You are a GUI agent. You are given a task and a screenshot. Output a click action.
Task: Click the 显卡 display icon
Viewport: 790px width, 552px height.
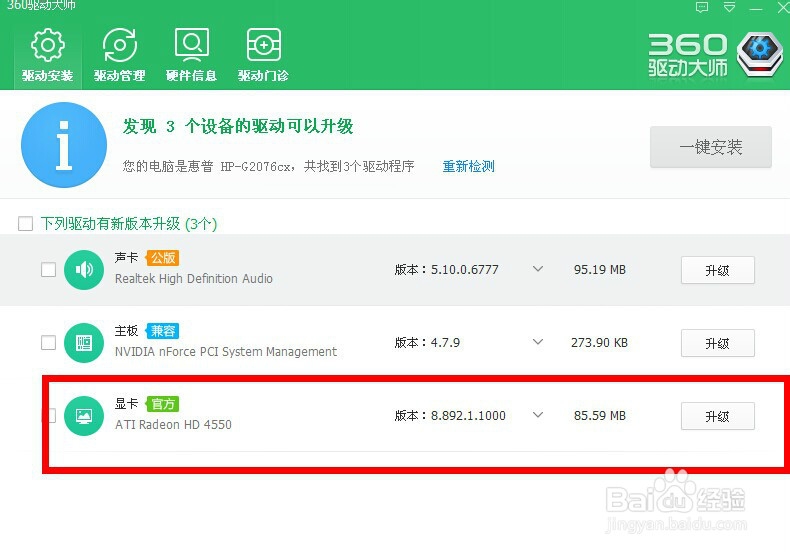(84, 416)
